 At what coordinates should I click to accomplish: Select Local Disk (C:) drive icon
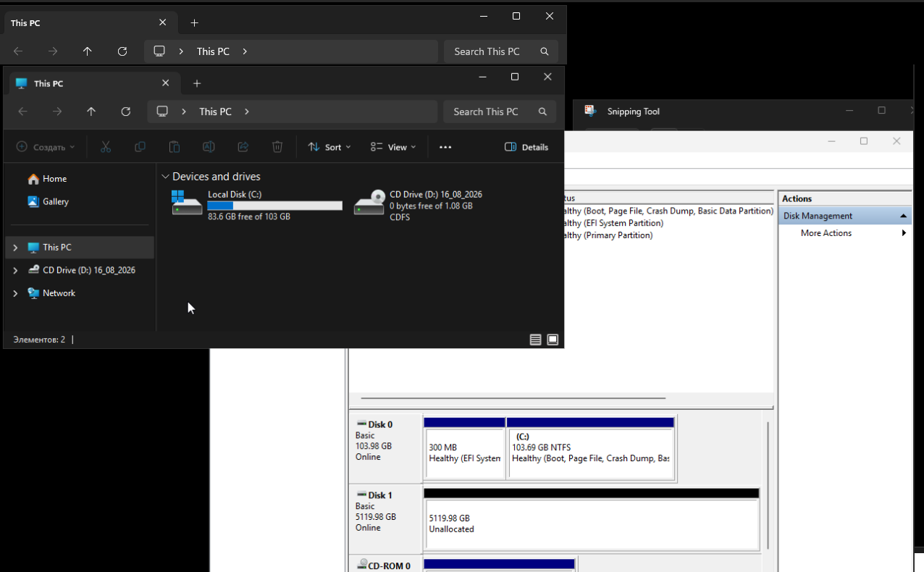point(187,203)
